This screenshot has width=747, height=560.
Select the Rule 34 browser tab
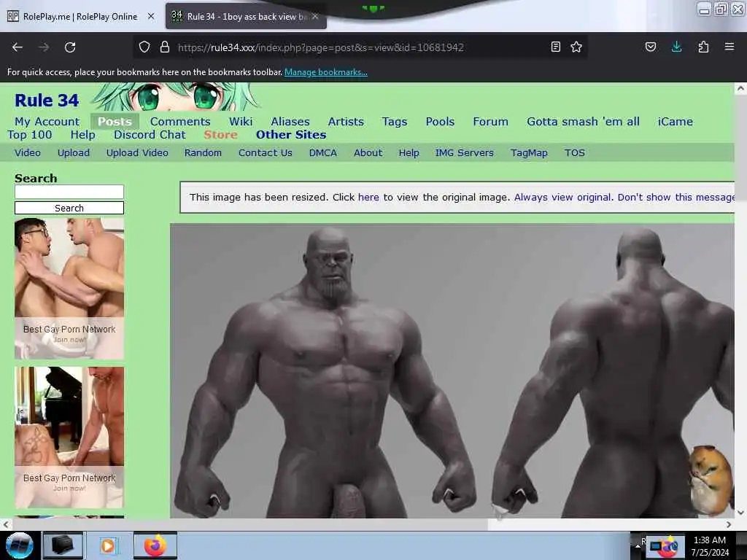pos(246,16)
